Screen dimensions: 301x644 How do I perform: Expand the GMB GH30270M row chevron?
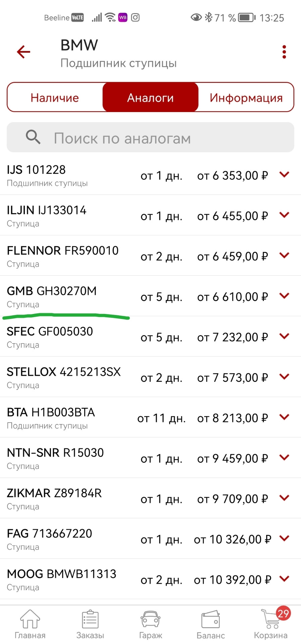[284, 296]
